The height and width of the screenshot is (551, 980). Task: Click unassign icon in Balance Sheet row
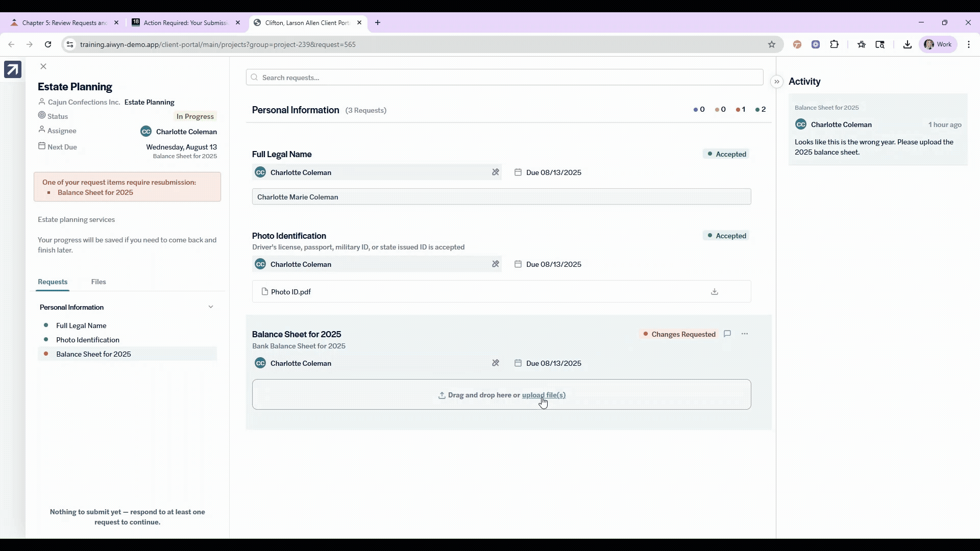tap(495, 363)
